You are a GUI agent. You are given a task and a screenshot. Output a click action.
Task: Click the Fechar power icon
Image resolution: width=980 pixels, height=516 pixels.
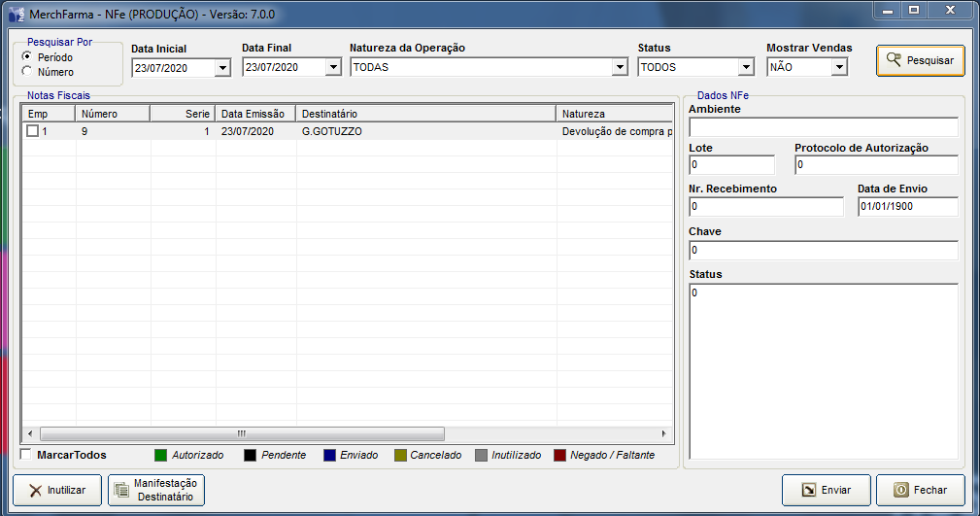click(x=900, y=491)
